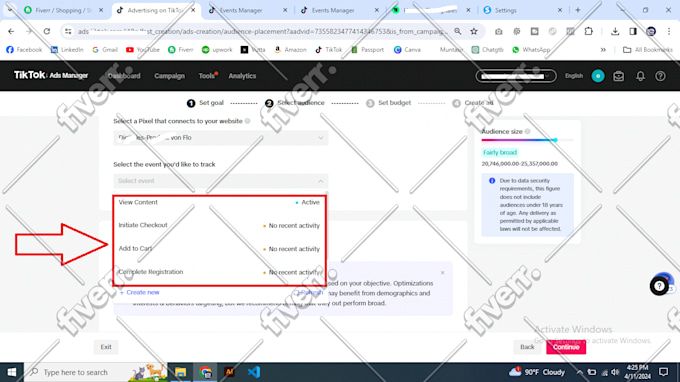Image resolution: width=680 pixels, height=382 pixels.
Task: Click the Audience size gauge indicator
Action: coord(555,140)
